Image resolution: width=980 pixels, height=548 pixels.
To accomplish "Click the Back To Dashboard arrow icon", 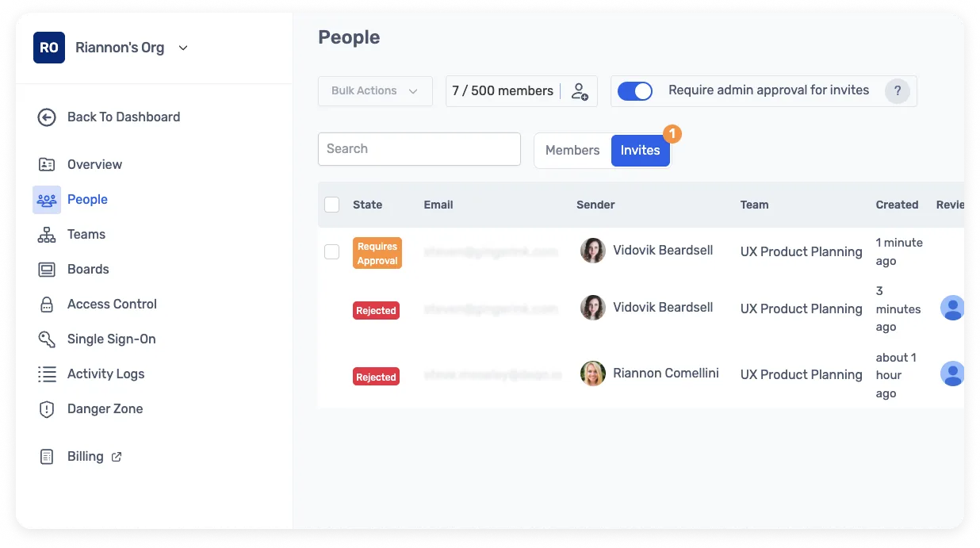I will click(47, 117).
